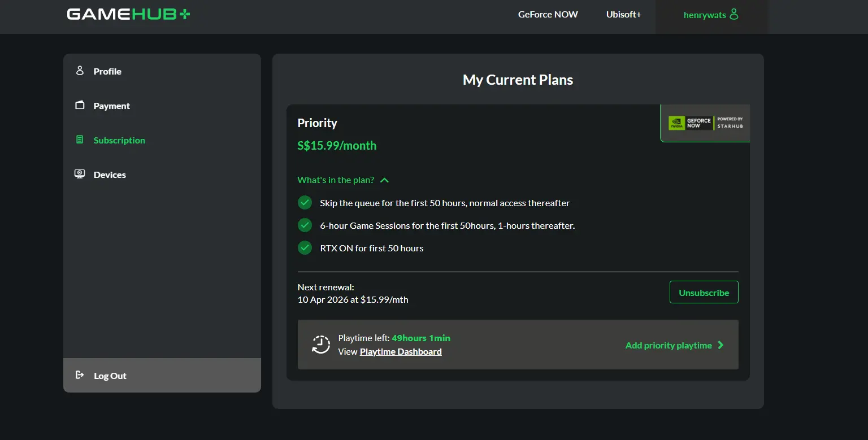Open the Playtime Dashboard link

coord(401,351)
